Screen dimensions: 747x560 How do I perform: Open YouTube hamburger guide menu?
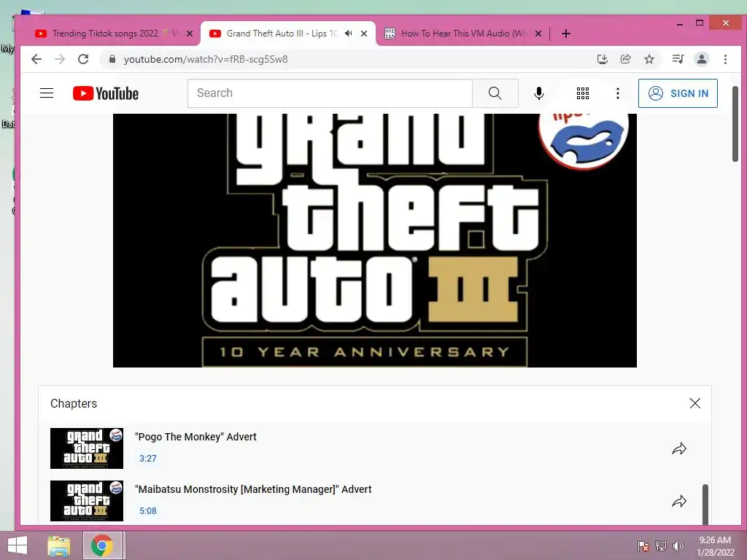click(47, 93)
